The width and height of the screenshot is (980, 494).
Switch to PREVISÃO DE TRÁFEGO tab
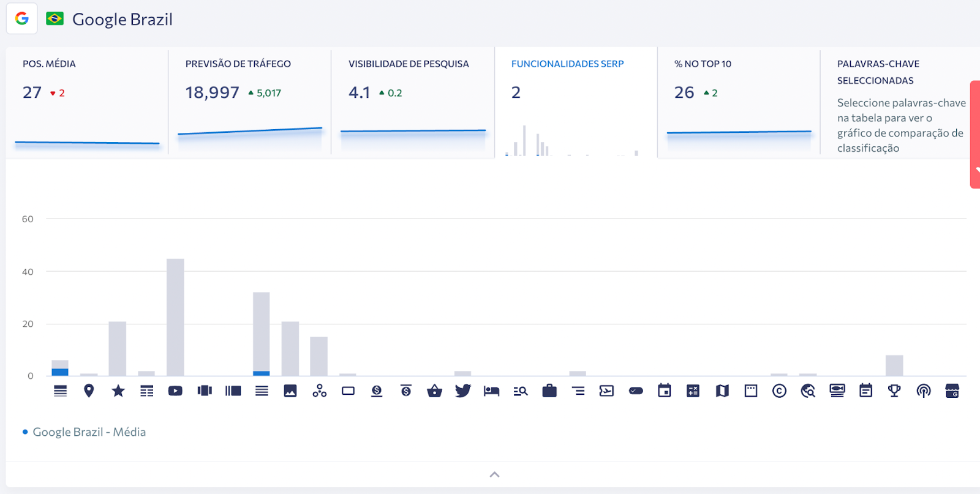250,102
